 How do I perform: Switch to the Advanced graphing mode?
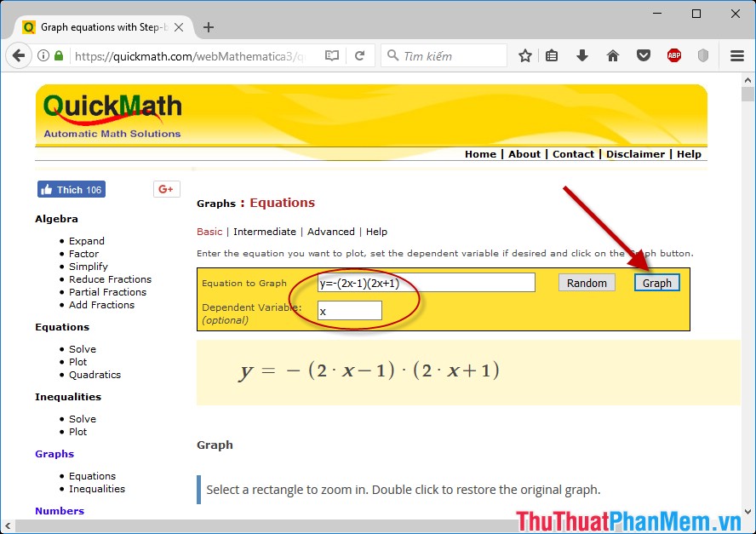pos(330,232)
